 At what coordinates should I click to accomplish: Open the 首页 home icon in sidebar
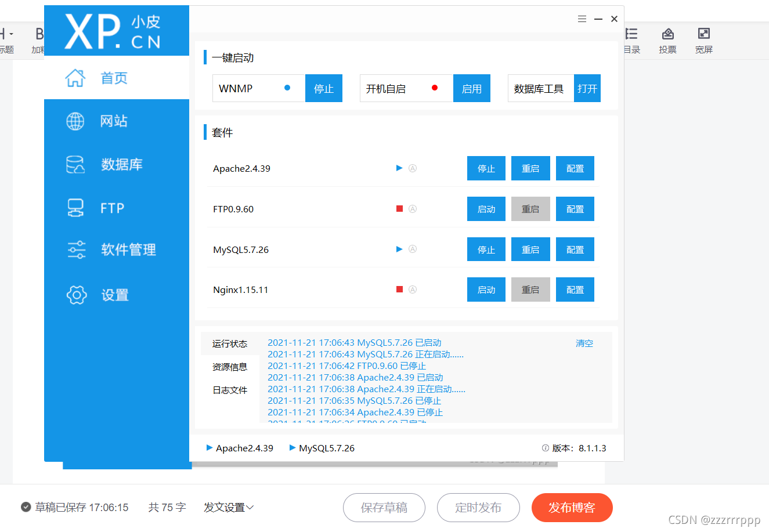(75, 78)
